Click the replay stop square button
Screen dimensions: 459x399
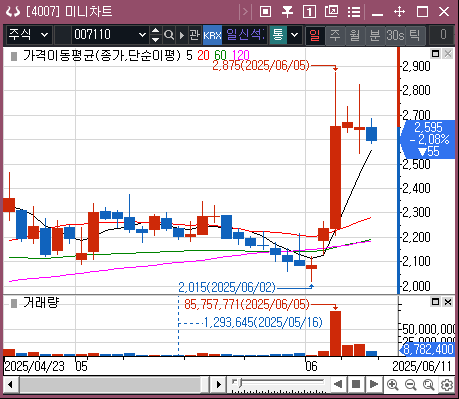(356, 384)
